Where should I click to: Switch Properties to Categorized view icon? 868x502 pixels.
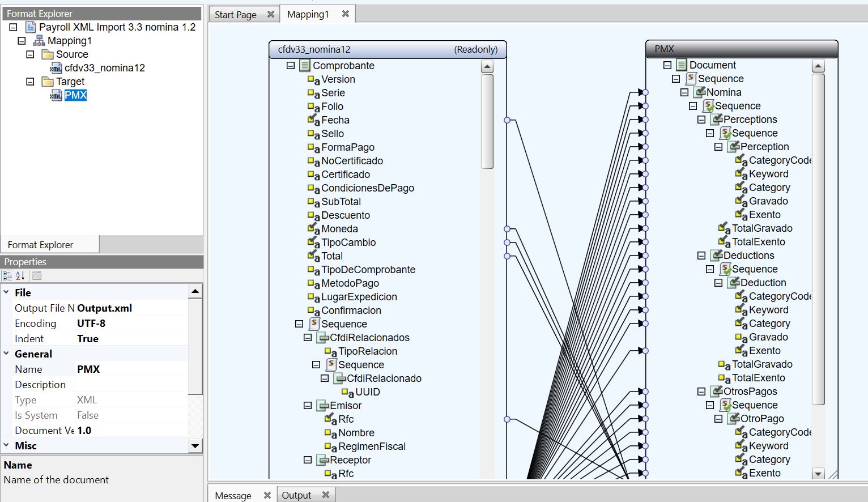[x=7, y=276]
